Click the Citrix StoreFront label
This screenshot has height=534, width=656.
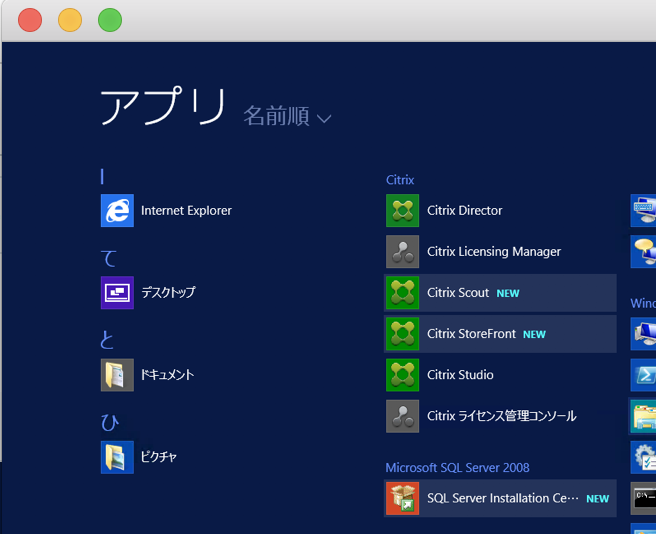click(472, 334)
